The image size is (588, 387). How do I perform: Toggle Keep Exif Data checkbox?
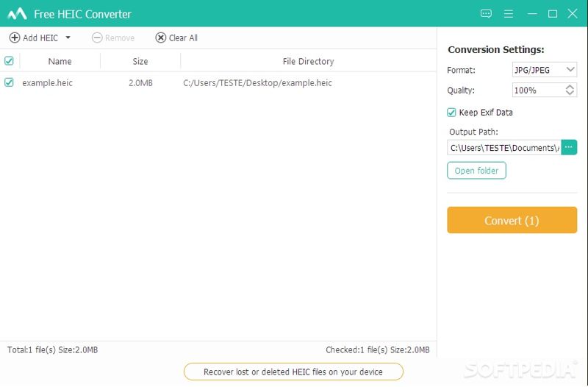pyautogui.click(x=451, y=113)
